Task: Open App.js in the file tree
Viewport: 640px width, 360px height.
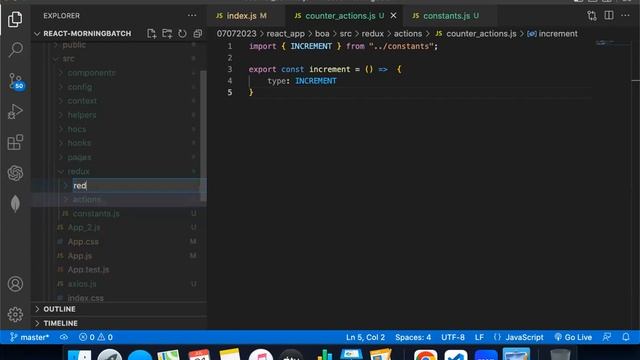Action: 80,256
